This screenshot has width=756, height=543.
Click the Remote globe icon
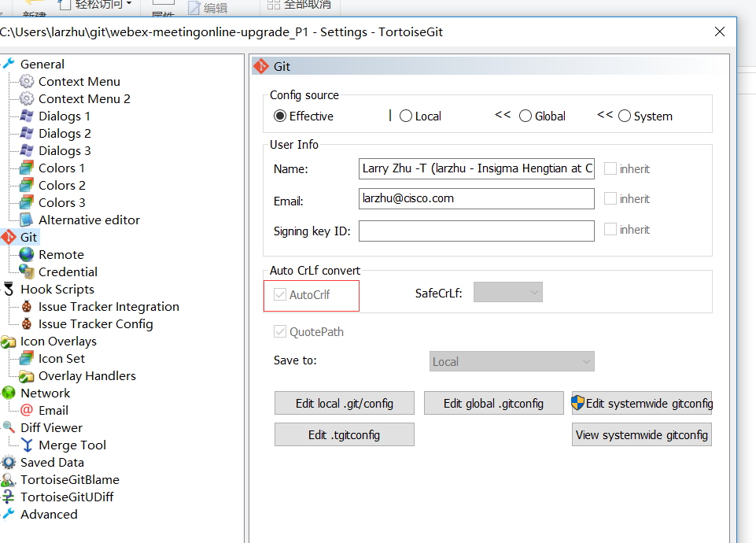[27, 254]
